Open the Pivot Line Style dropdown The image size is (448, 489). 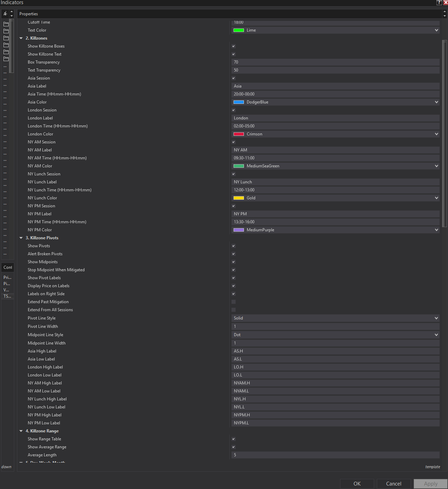tap(335, 318)
